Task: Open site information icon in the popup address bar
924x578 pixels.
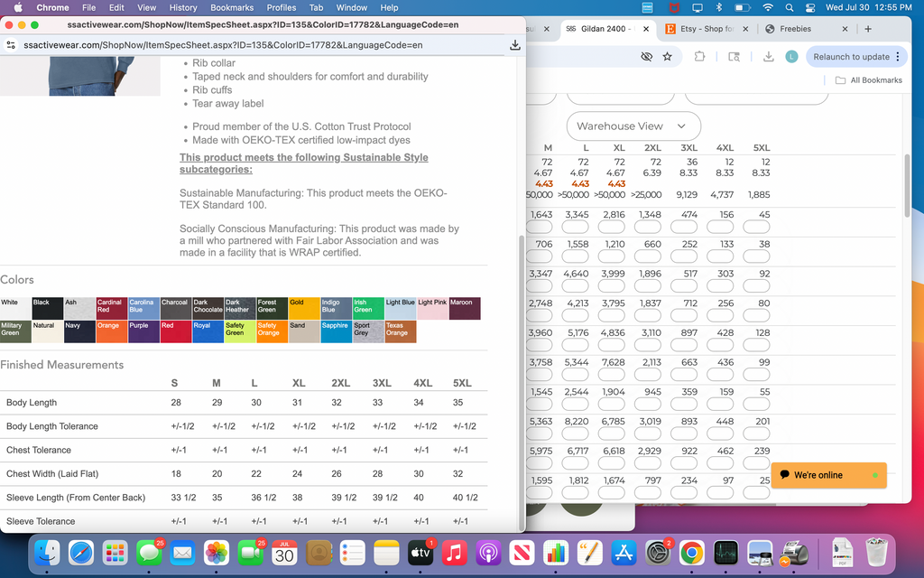Action: point(10,45)
